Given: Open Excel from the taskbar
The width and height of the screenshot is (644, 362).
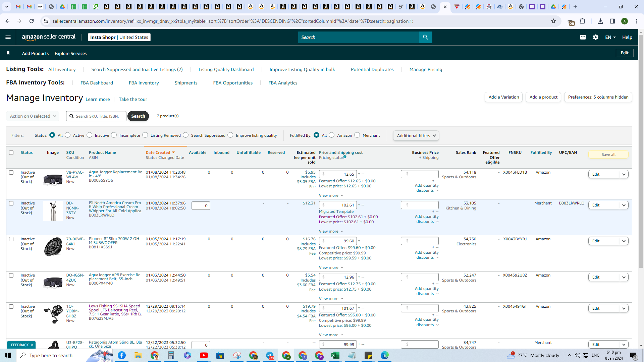Looking at the screenshot, I should tap(335, 355).
